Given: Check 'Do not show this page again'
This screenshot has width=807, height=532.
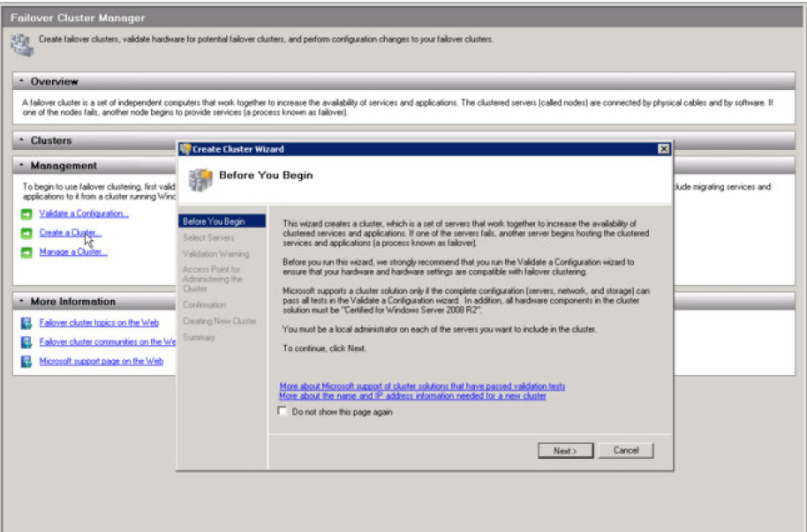Looking at the screenshot, I should (282, 411).
